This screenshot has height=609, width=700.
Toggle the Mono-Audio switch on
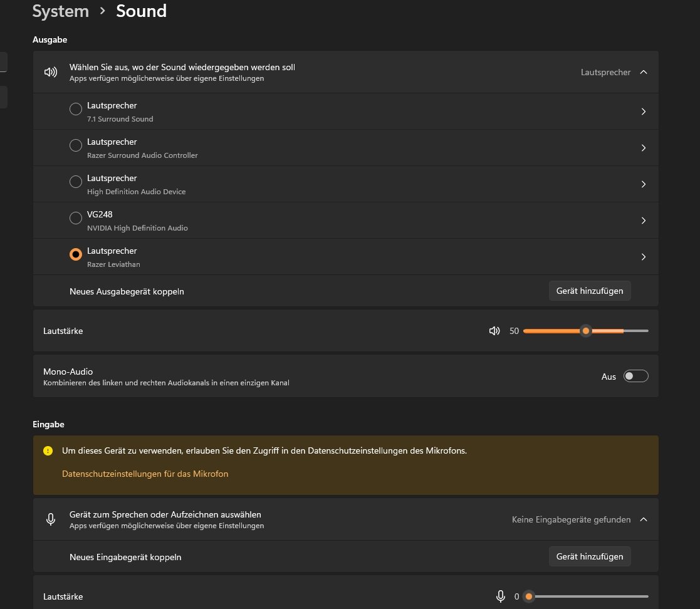[635, 376]
